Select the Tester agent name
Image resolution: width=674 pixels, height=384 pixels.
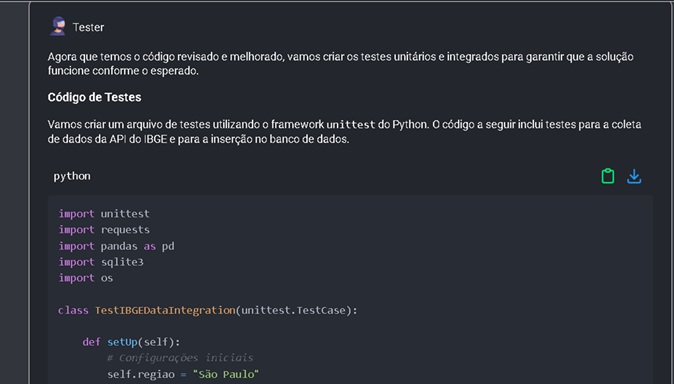coord(89,27)
